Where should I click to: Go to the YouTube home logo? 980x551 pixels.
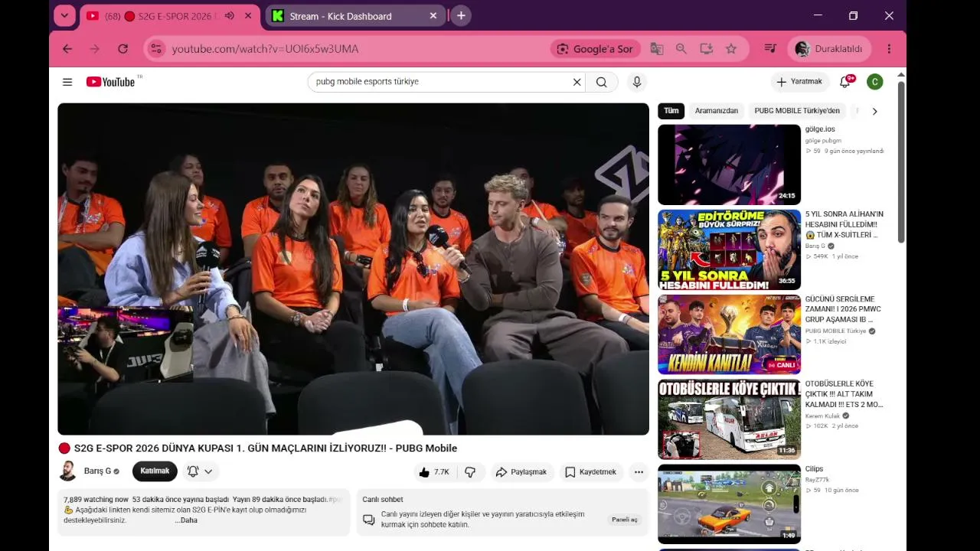(111, 82)
